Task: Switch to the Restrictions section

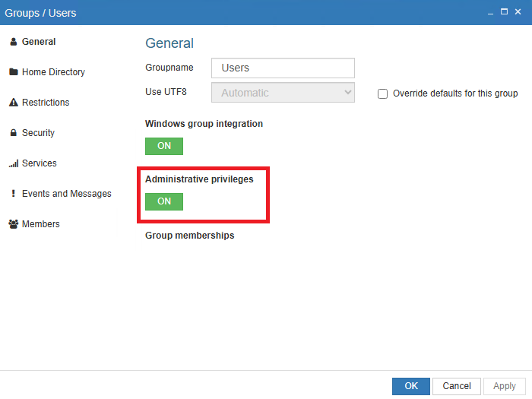Action: [x=46, y=103]
